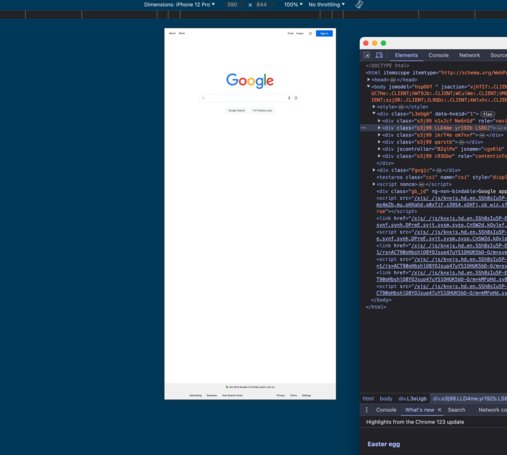Collapse the div class L3eUgb node

374,114
